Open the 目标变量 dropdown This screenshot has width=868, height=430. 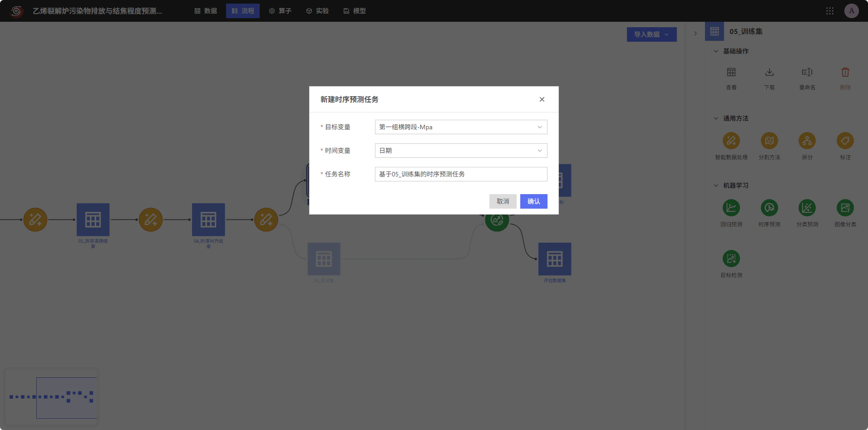tap(461, 127)
